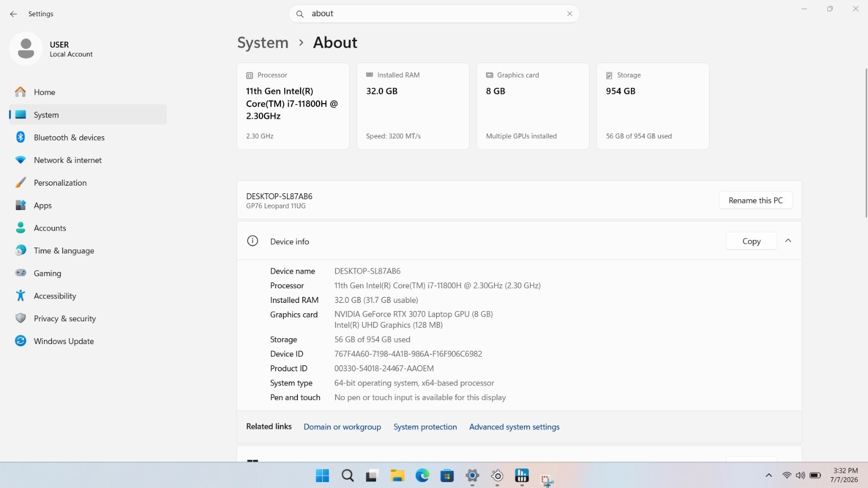This screenshot has width=868, height=488.
Task: Click the second gear taskbar icon
Action: click(x=497, y=476)
